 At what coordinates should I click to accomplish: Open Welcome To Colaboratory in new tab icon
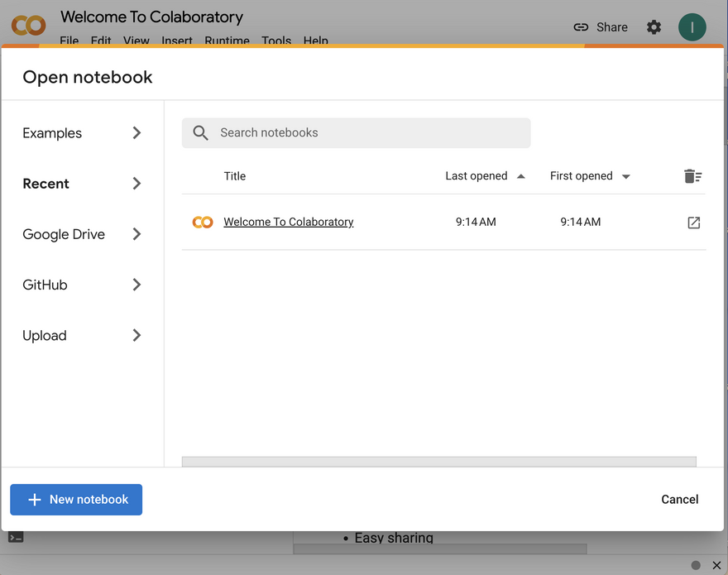693,223
